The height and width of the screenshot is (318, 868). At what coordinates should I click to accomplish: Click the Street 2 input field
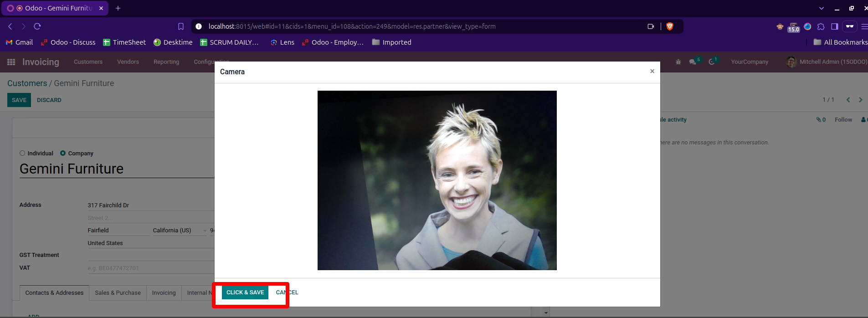[151, 218]
